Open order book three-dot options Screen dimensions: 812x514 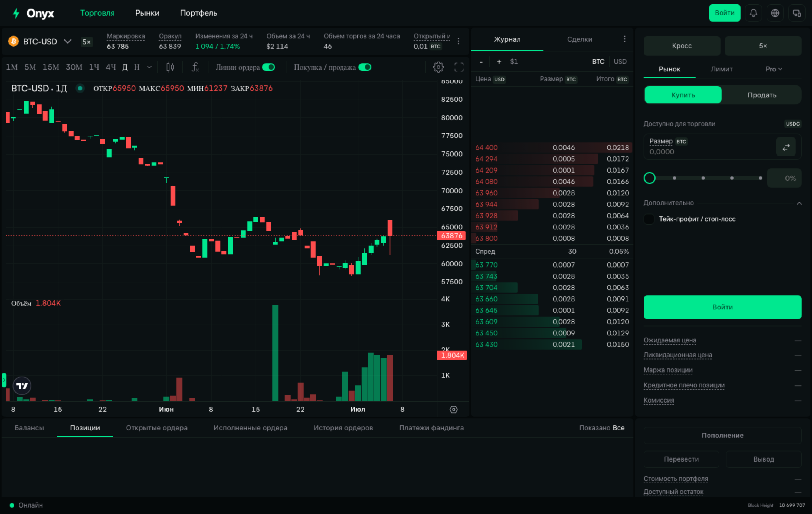624,39
